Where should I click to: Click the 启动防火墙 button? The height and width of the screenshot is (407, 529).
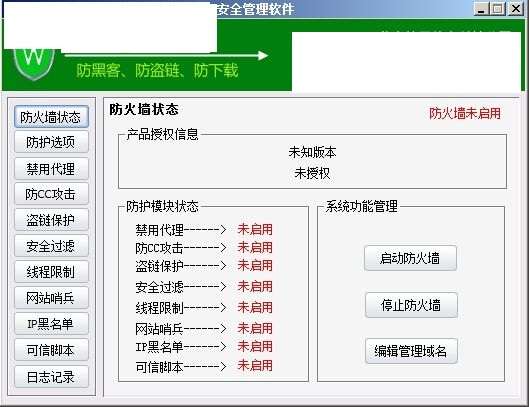(x=410, y=258)
